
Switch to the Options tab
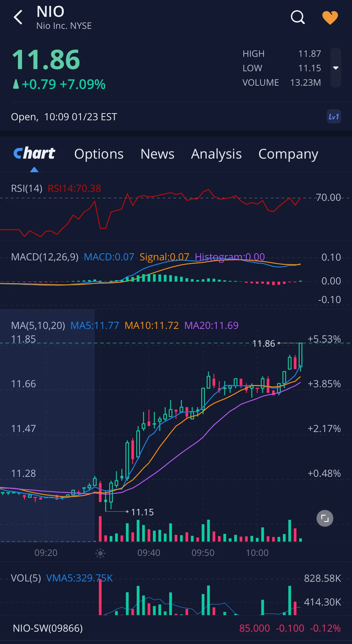tap(99, 154)
